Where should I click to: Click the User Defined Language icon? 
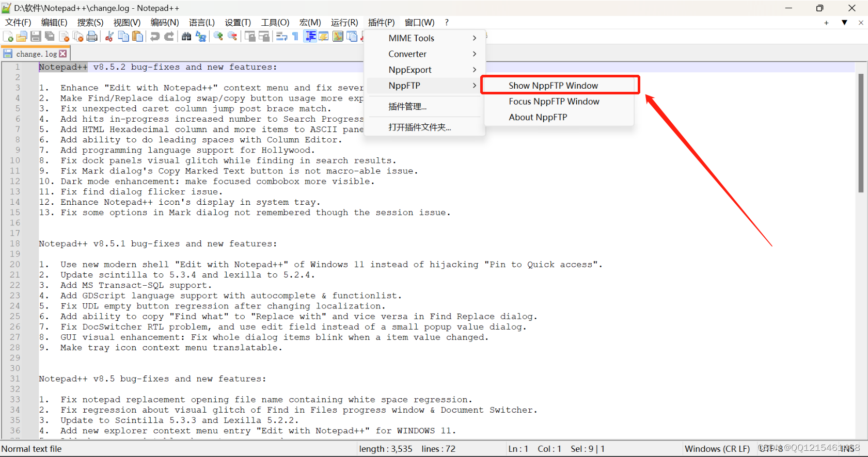coord(324,36)
